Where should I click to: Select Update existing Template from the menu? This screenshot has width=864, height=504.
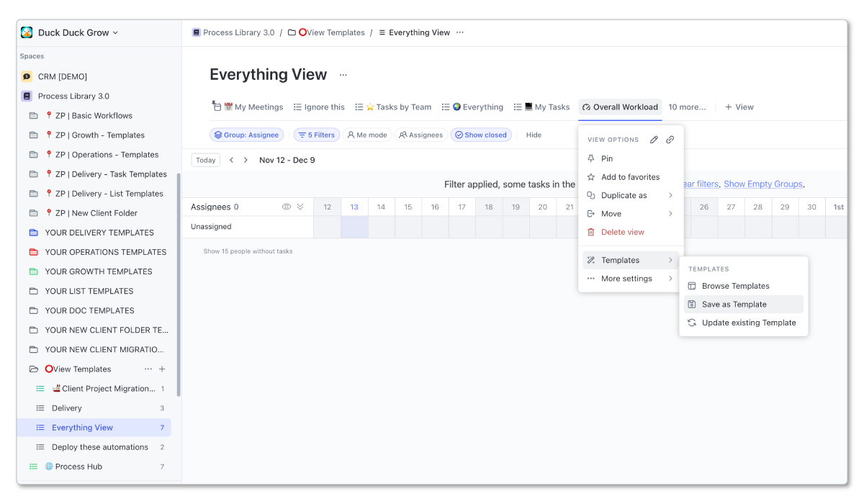(x=749, y=323)
